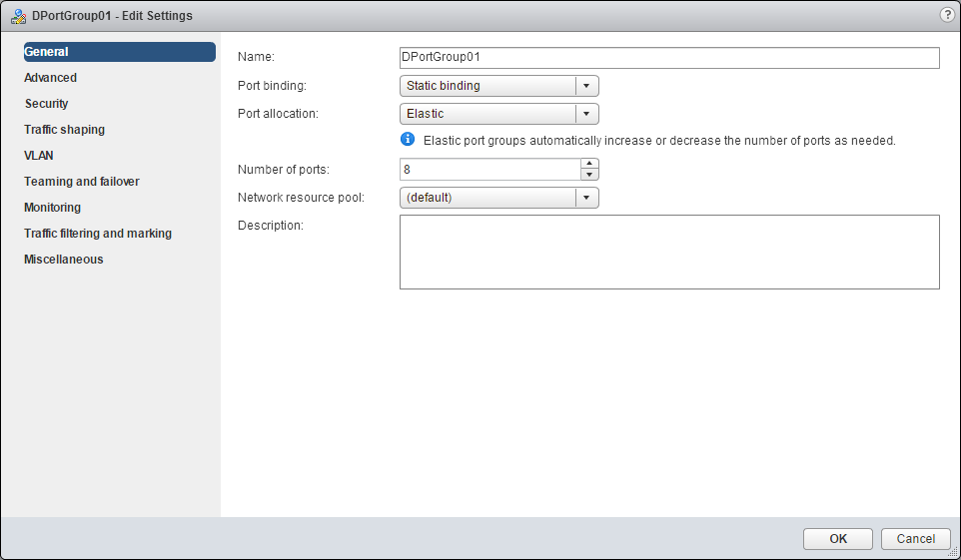Focus the Description text area
This screenshot has width=961, height=560.
point(669,252)
